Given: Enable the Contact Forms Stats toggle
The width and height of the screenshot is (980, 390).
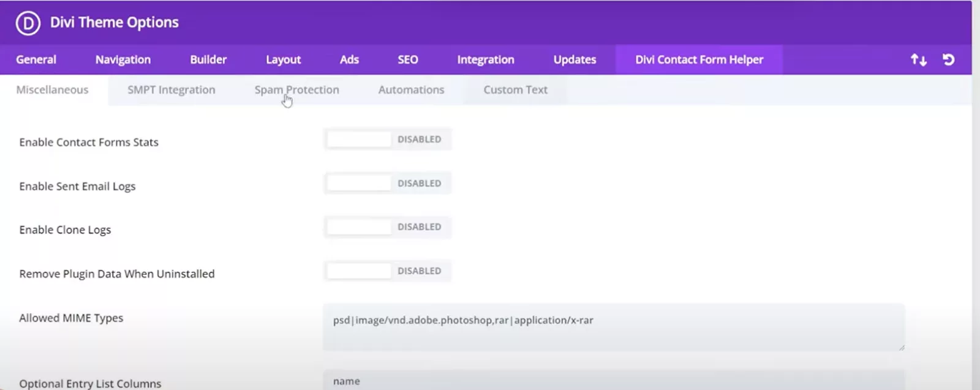Looking at the screenshot, I should (x=387, y=140).
